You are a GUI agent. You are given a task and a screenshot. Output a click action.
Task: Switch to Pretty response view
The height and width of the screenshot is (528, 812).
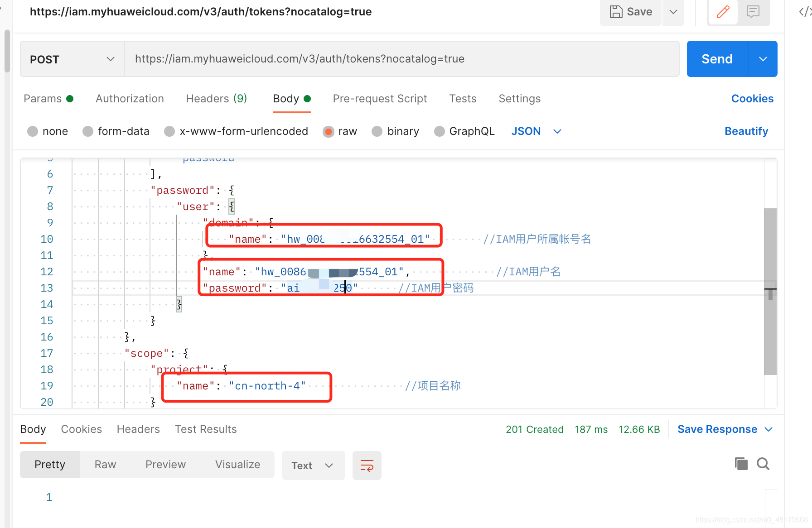50,465
